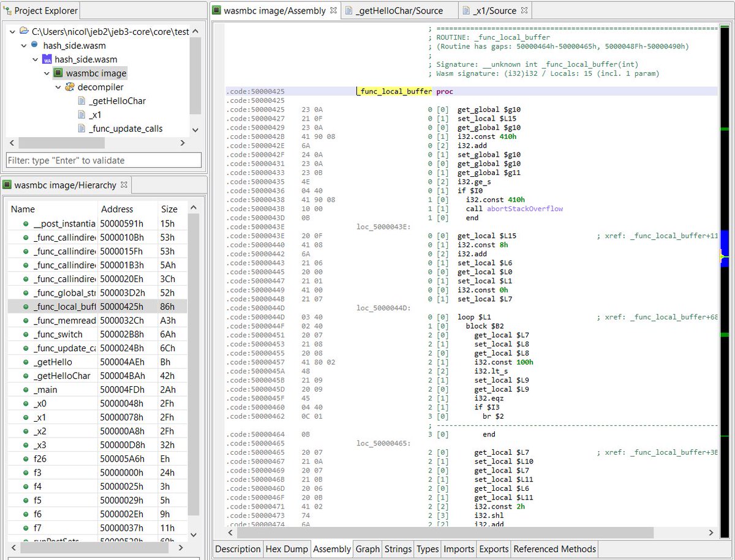Click the wasmbc image chip icon in tree
Screen dimensions: 735x560
click(58, 73)
